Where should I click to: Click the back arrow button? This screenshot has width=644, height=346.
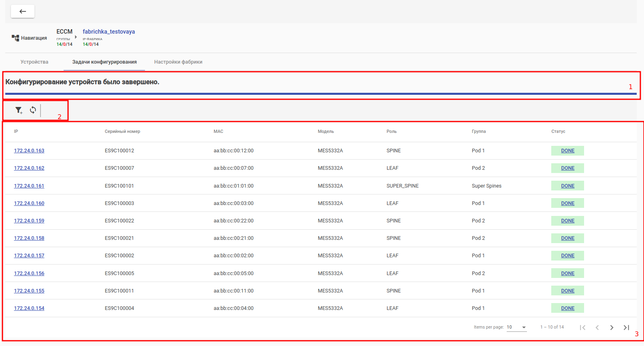click(x=23, y=11)
